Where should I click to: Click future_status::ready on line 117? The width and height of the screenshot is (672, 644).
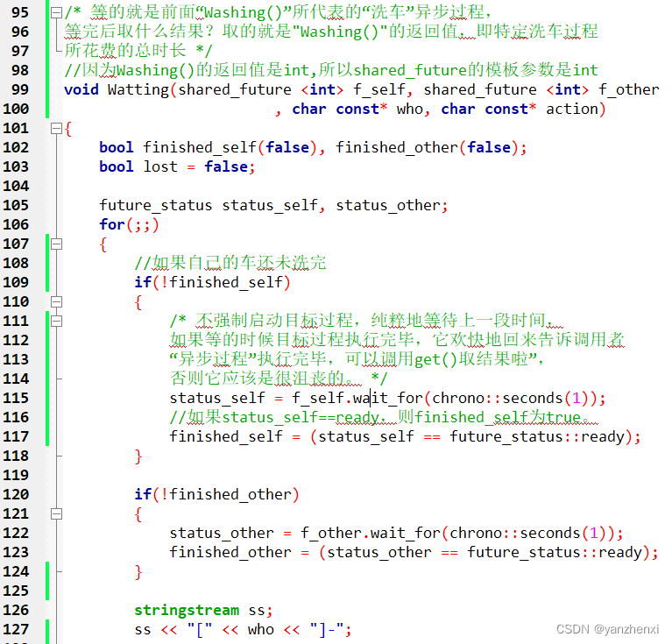pos(536,436)
